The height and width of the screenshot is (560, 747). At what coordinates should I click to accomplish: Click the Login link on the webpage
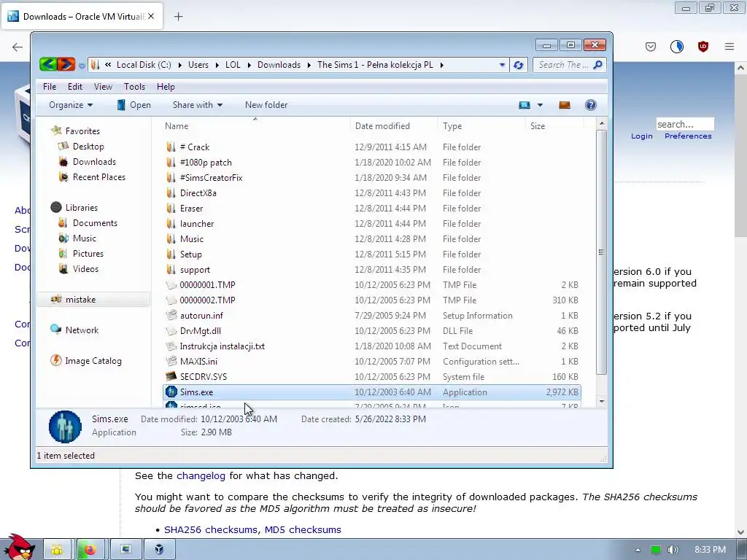(x=642, y=136)
